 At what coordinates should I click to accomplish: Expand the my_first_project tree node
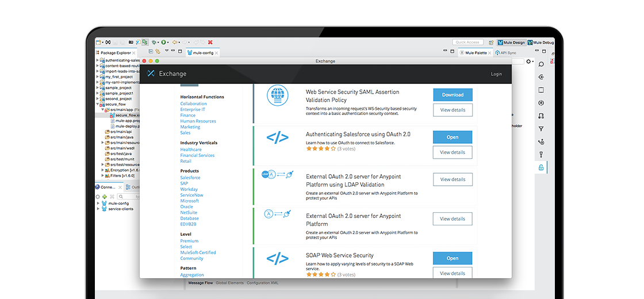click(97, 77)
